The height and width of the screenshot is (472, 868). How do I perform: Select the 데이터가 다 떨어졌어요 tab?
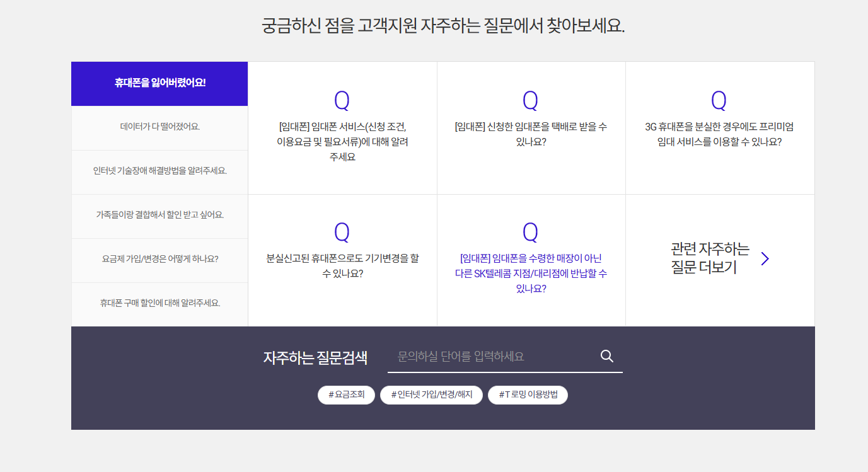(x=159, y=128)
